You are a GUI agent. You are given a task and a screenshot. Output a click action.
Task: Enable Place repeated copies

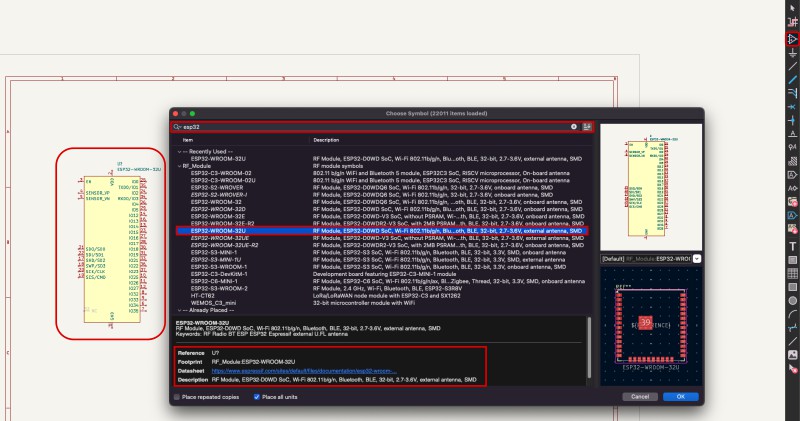(x=177, y=397)
